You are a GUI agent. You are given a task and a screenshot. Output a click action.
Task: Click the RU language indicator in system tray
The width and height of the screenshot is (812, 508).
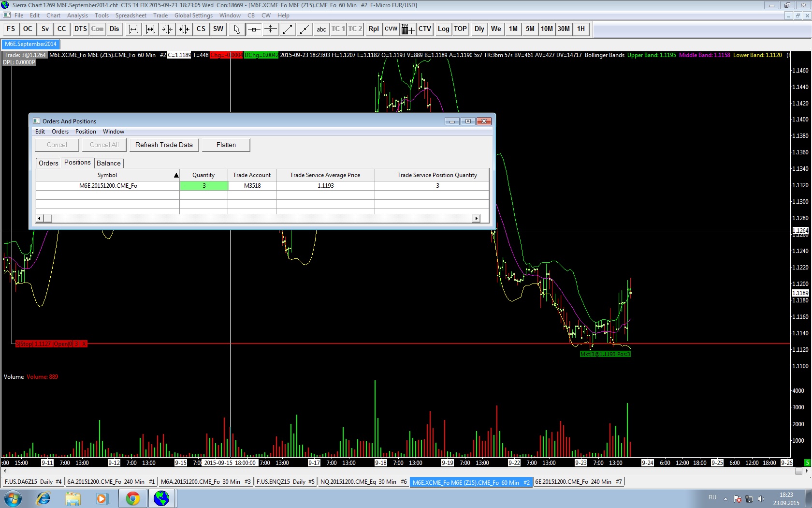point(712,497)
